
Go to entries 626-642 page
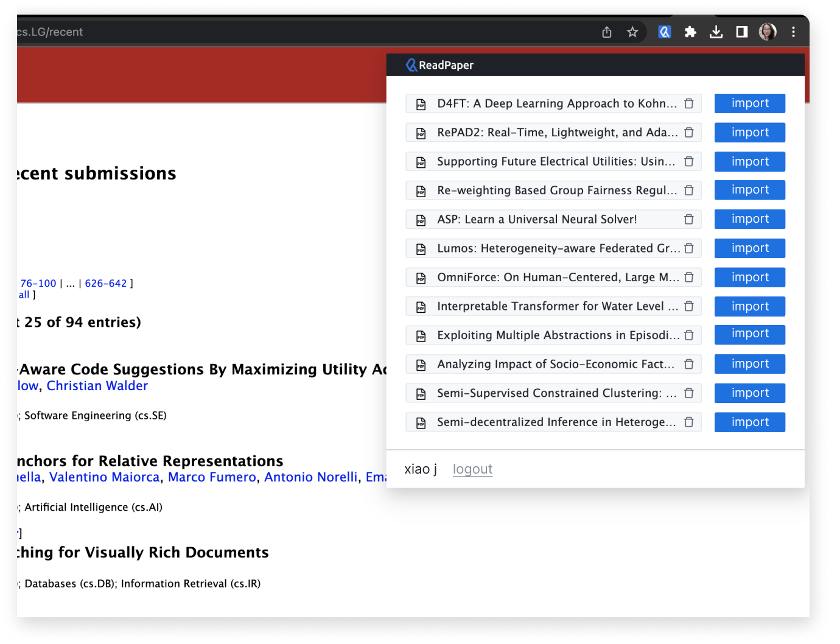tap(106, 284)
